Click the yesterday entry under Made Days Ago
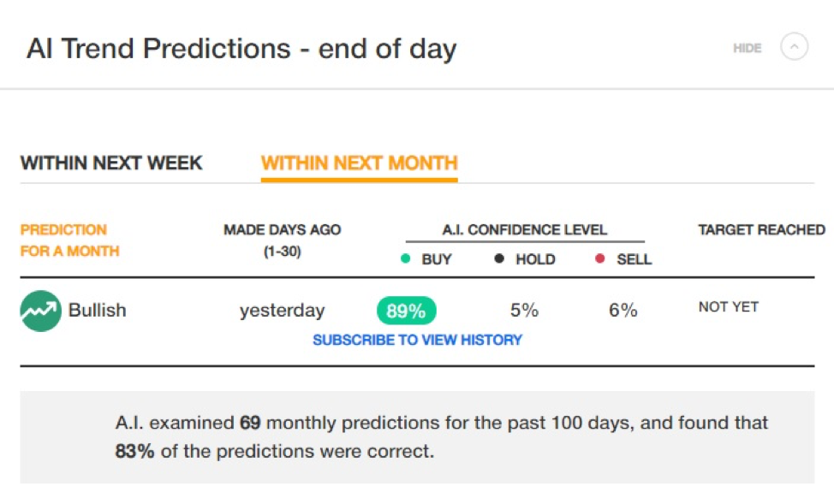Image resolution: width=834 pixels, height=504 pixels. coord(282,311)
